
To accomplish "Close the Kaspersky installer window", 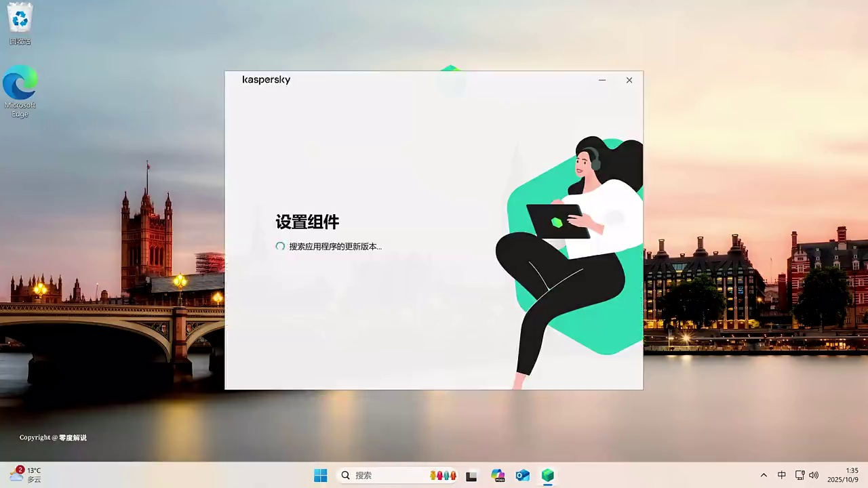I will coord(629,80).
